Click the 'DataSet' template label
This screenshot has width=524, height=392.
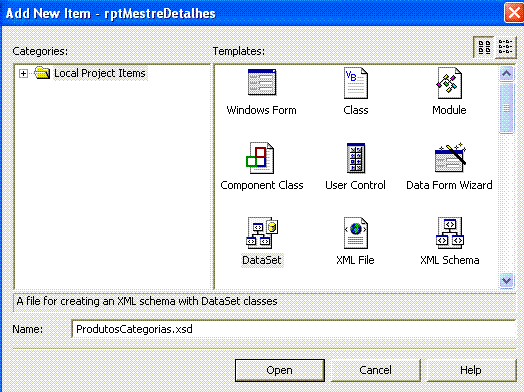262,260
